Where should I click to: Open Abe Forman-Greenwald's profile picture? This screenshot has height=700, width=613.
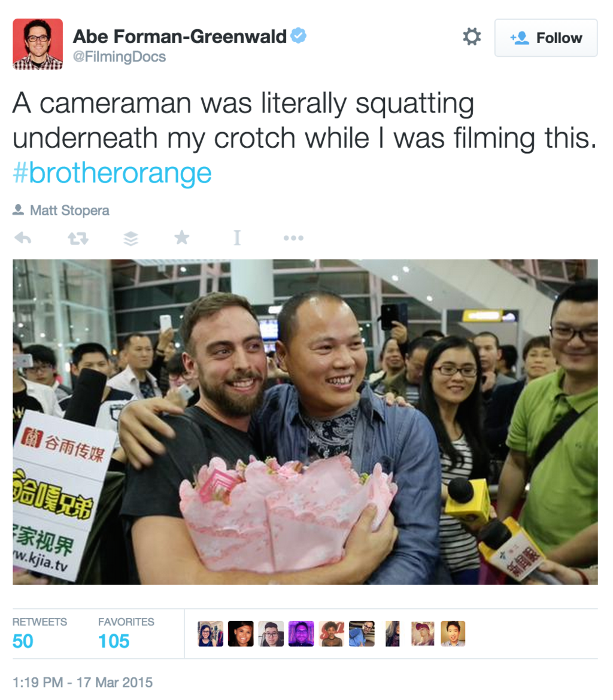38,44
